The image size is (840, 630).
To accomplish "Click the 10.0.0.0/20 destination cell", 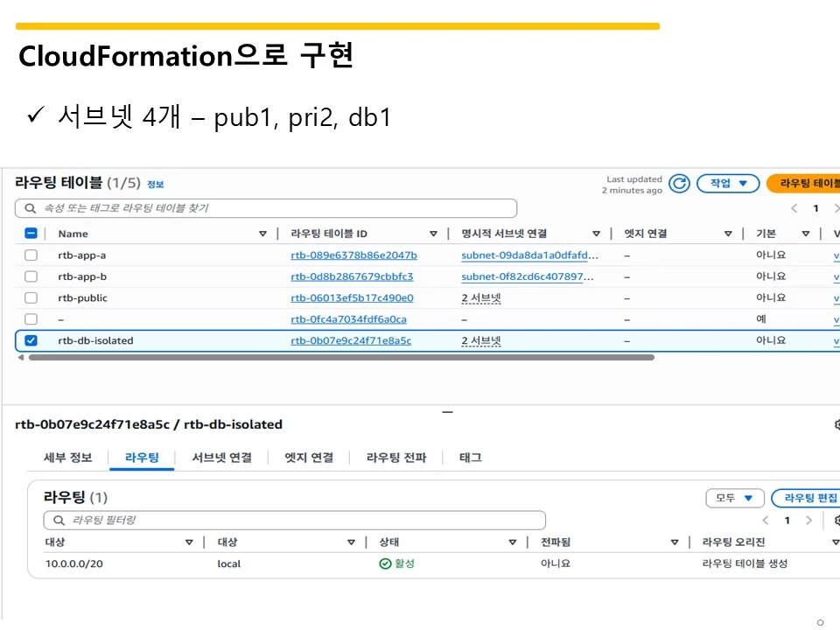I will tap(73, 563).
